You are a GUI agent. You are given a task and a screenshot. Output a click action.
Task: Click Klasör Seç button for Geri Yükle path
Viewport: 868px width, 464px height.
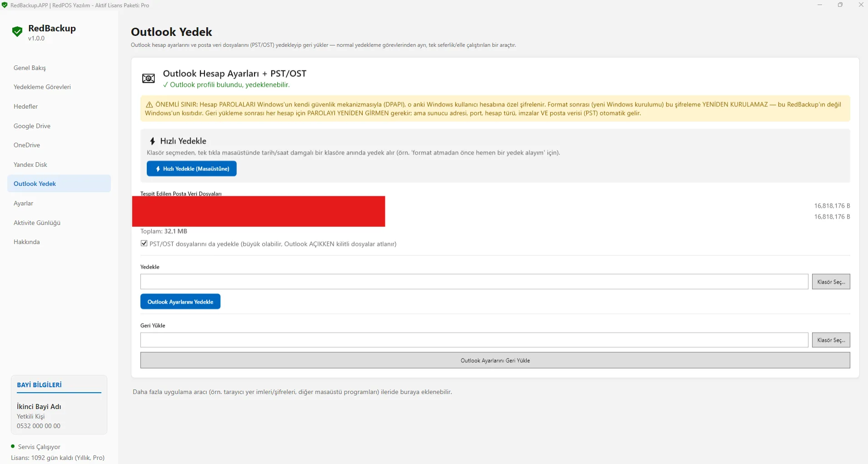click(x=831, y=340)
